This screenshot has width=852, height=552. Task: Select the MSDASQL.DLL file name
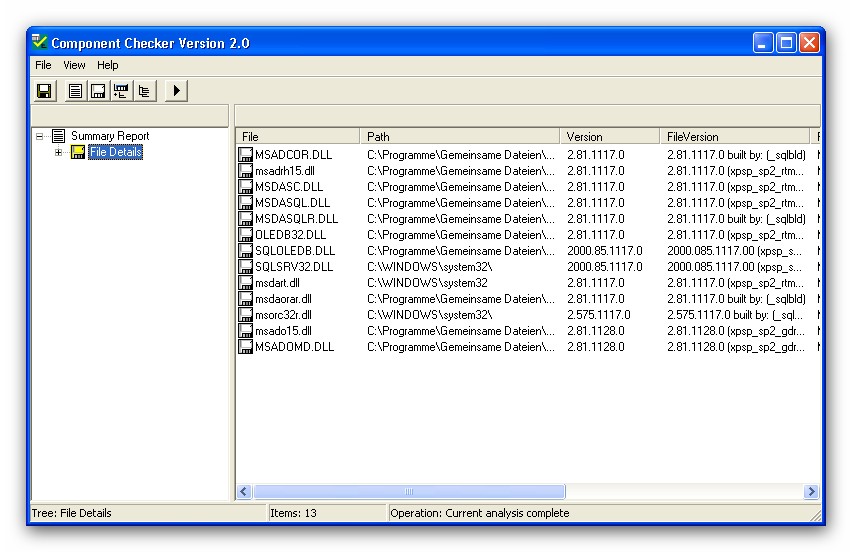(292, 203)
